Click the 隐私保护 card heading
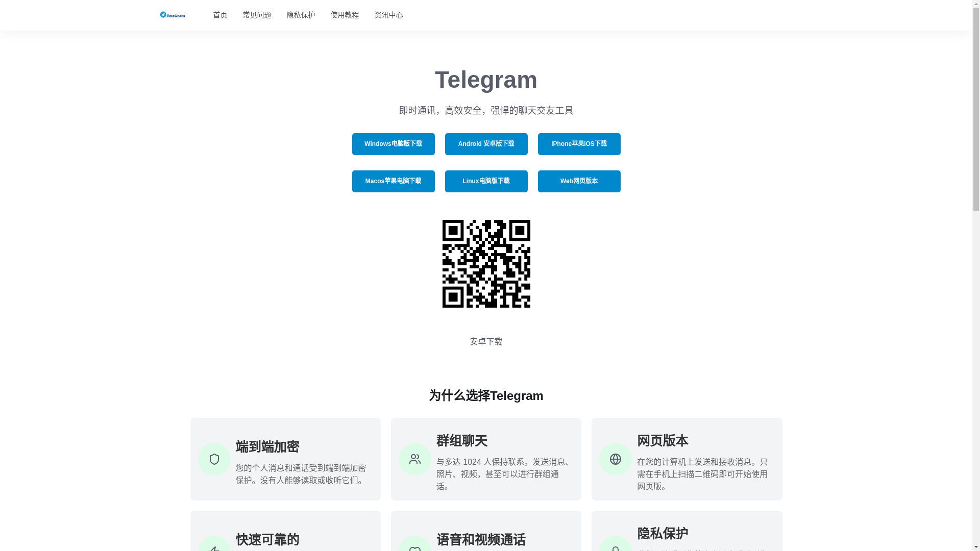 point(662,534)
